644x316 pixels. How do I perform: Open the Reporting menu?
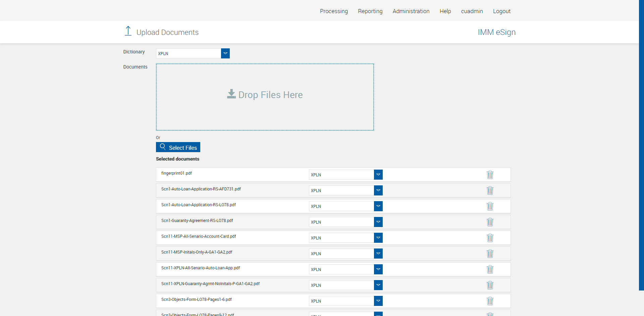[370, 11]
